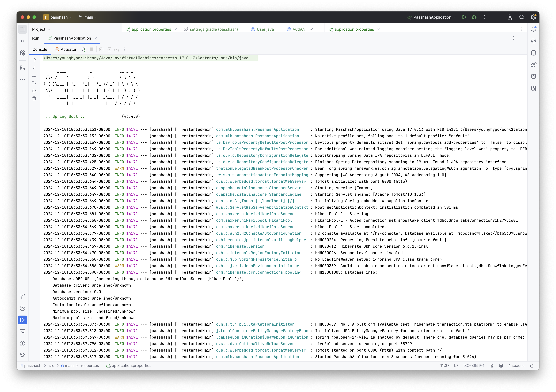Viewport: 556px width, 392px height.
Task: Open the Database tool window icon
Action: [x=533, y=53]
